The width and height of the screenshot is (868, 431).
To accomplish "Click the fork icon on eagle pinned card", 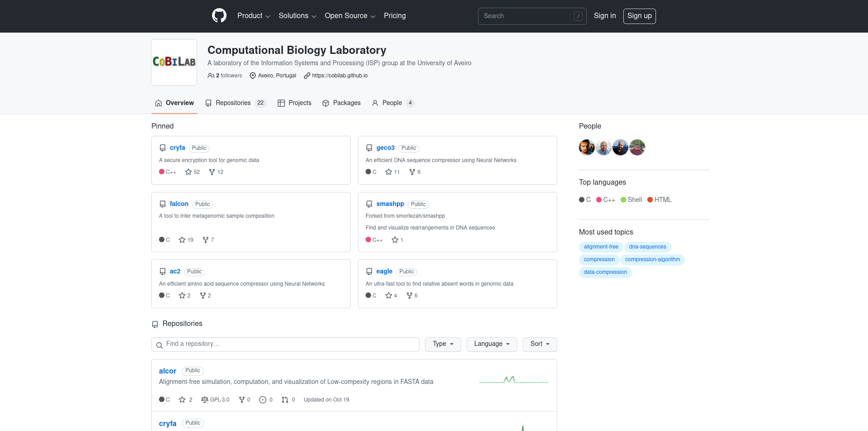I will pyautogui.click(x=410, y=296).
